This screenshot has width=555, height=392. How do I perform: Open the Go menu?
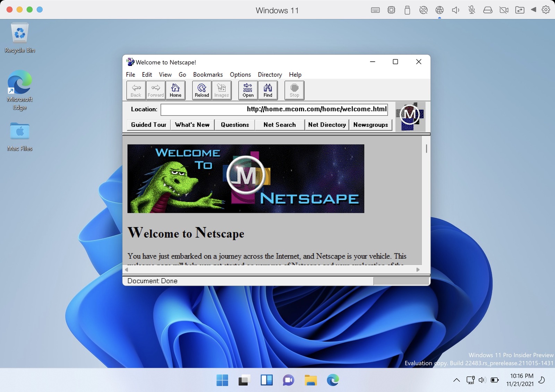coord(182,75)
